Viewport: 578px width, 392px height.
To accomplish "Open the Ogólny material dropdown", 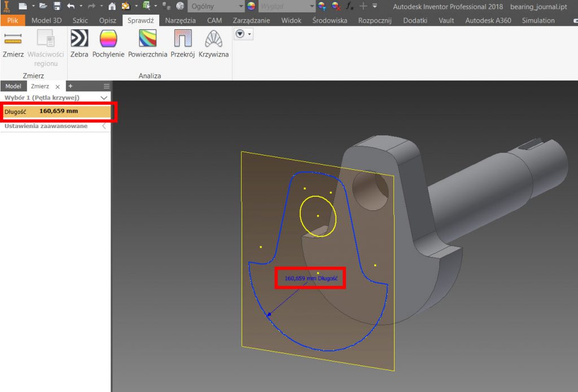I will (242, 6).
